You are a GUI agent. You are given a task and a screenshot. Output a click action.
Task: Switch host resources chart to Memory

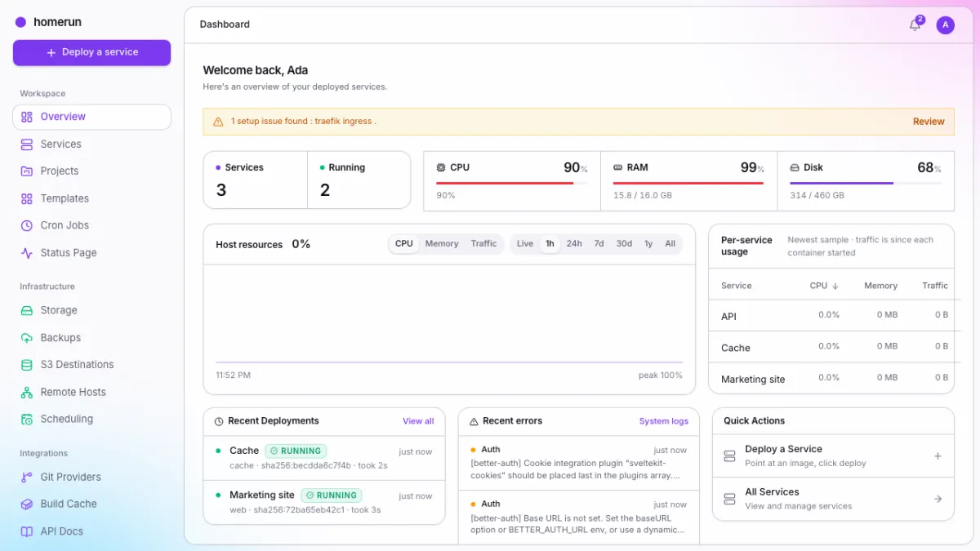pos(442,244)
